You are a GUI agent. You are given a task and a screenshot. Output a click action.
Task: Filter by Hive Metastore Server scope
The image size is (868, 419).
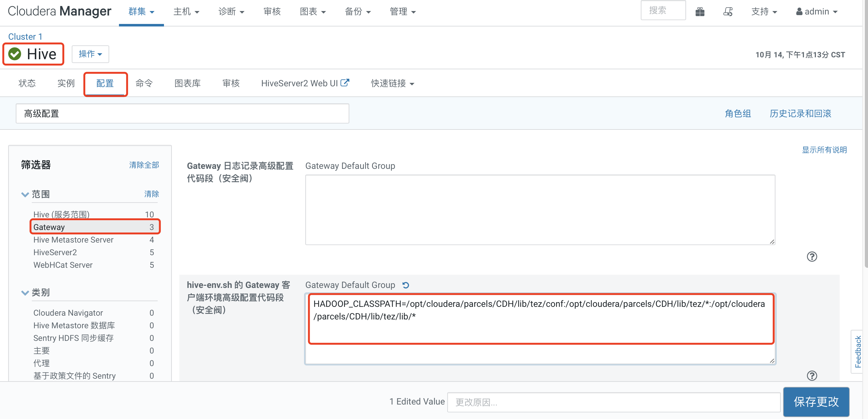[x=94, y=239]
